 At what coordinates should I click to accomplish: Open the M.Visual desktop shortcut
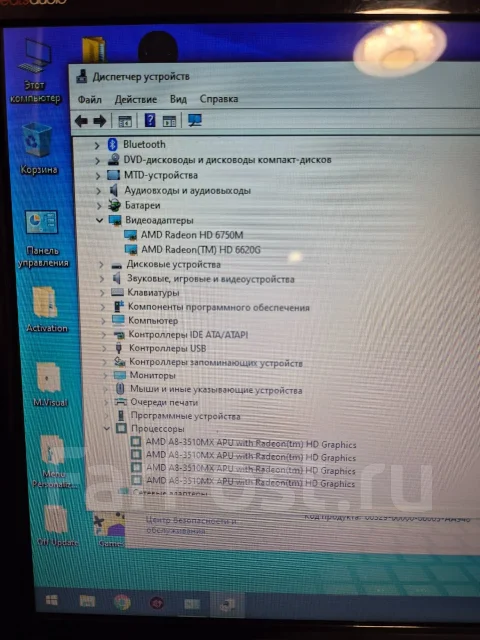click(x=50, y=385)
